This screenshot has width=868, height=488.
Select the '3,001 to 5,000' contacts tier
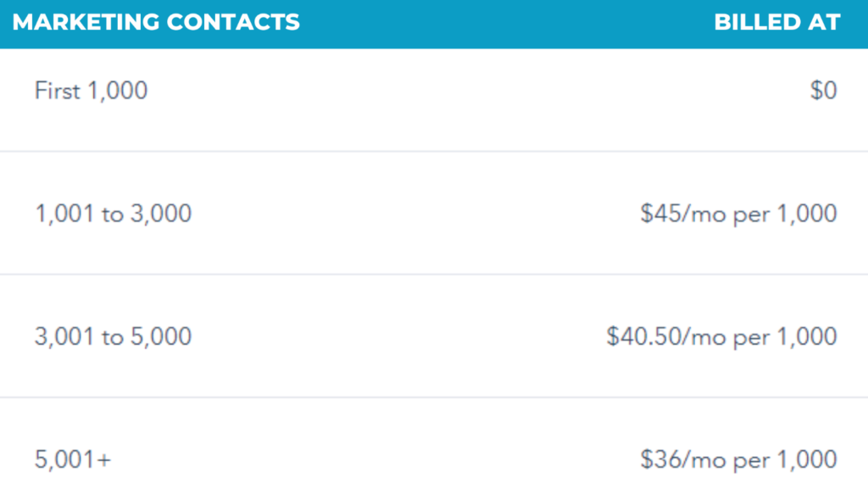[x=113, y=336]
